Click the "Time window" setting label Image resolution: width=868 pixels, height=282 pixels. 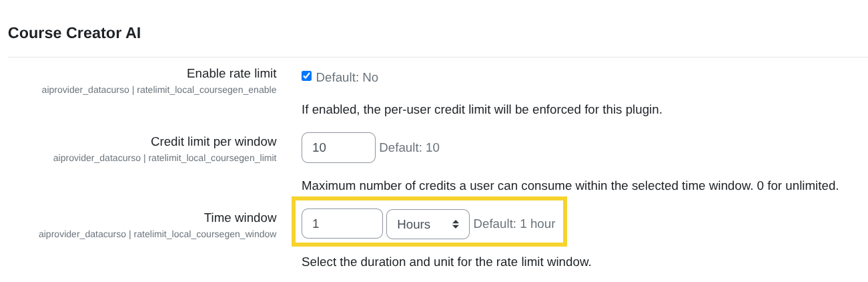[240, 218]
